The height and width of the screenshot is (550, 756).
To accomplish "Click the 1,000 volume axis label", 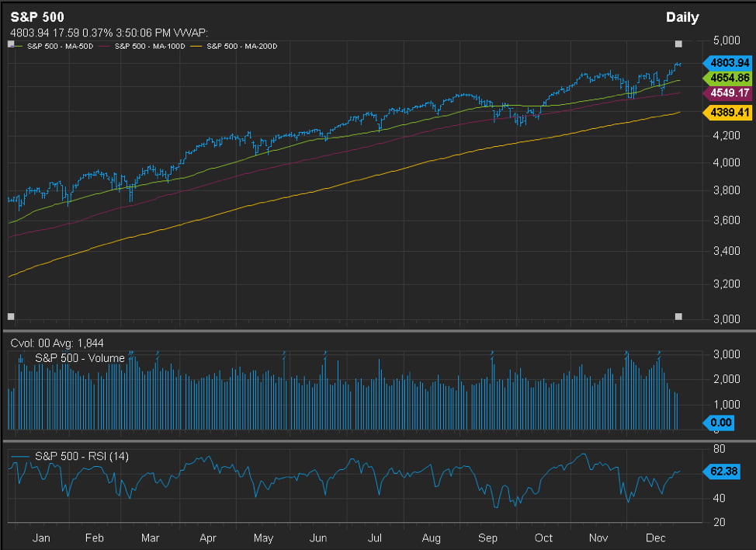I will (x=726, y=404).
